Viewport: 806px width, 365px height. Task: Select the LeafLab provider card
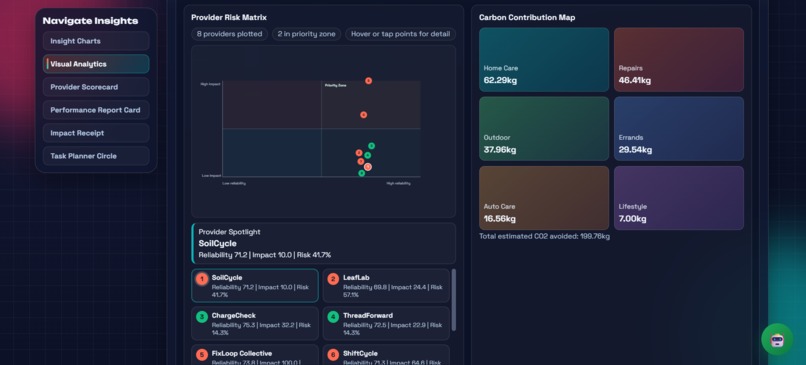(x=386, y=285)
